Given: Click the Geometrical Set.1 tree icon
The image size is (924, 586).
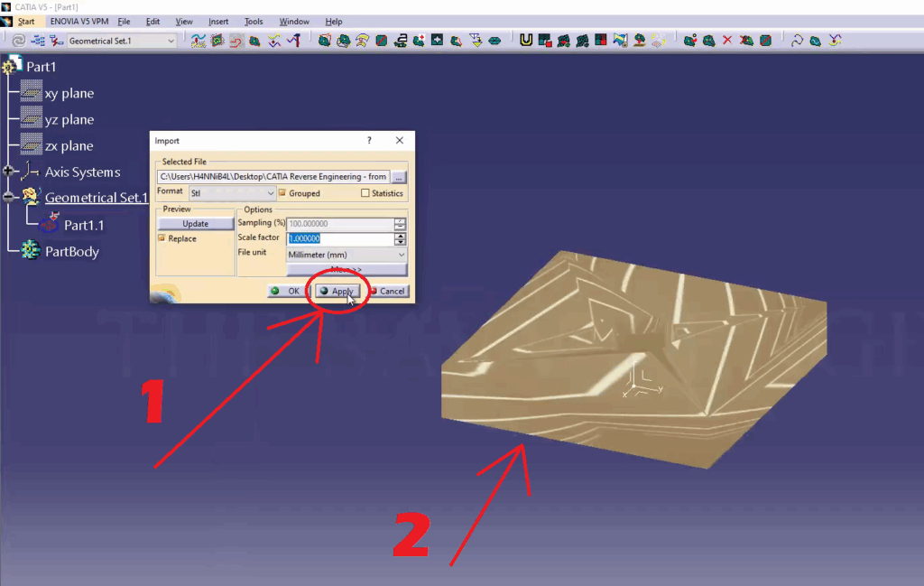Looking at the screenshot, I should point(31,197).
